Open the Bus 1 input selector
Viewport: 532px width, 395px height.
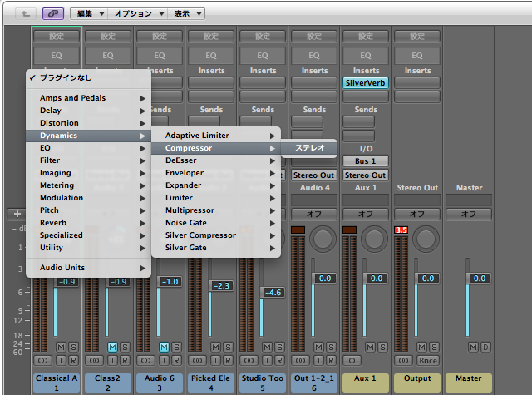coord(366,160)
